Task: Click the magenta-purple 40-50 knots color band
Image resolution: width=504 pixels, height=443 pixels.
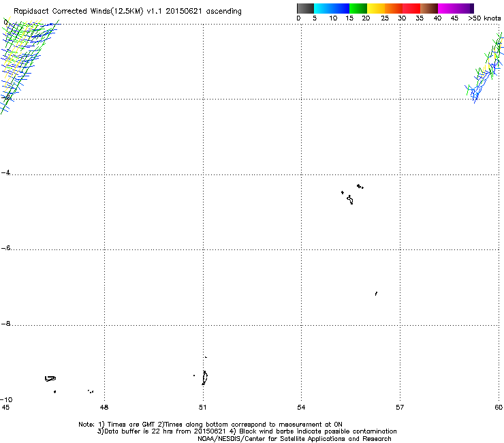Action: pos(456,8)
